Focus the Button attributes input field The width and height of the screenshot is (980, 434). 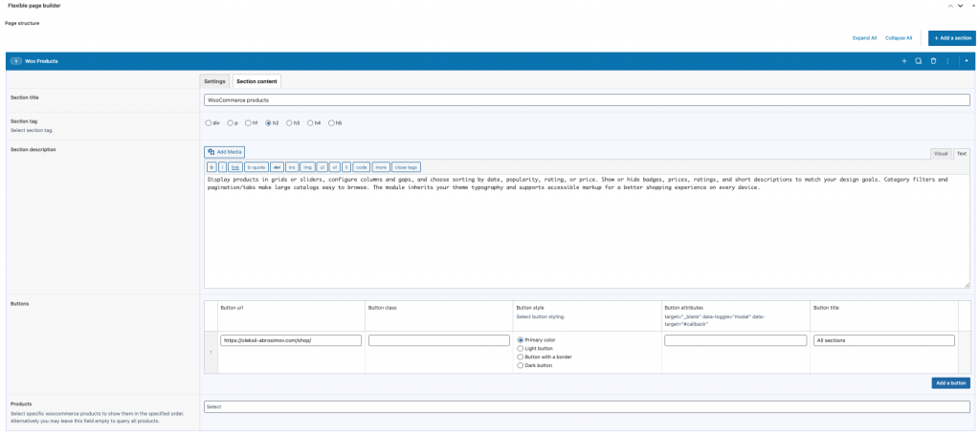click(x=736, y=340)
